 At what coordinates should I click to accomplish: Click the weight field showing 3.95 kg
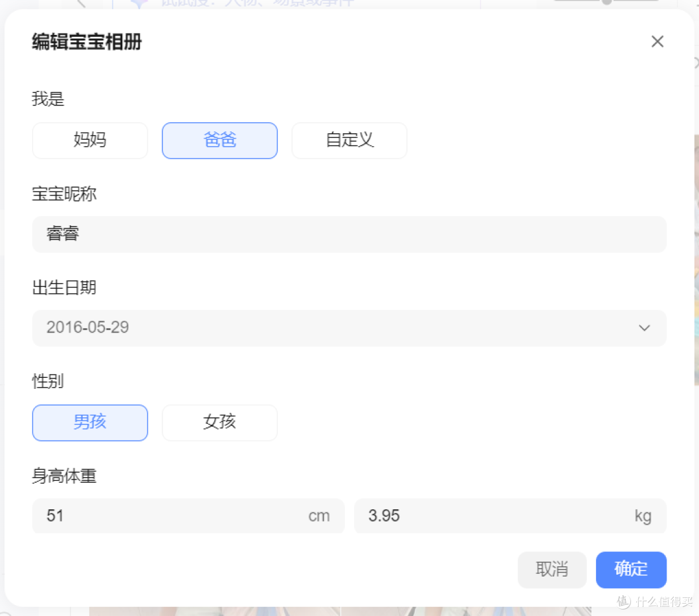pyautogui.click(x=511, y=516)
